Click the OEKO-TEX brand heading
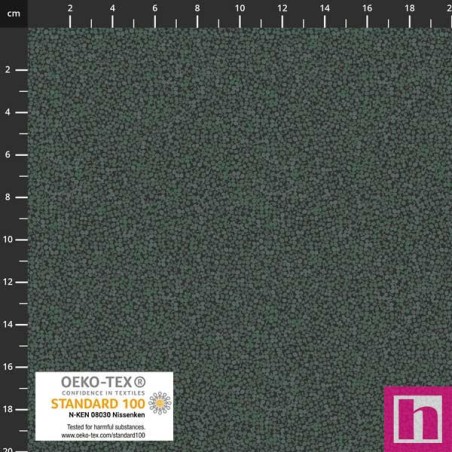Viewport: 452px width, 452px height. click(x=103, y=382)
